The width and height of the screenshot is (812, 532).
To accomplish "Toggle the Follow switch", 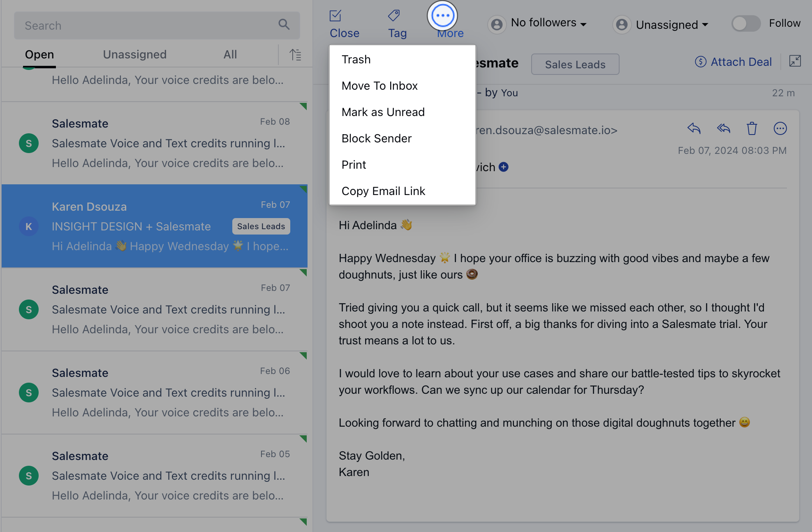I will tap(746, 23).
